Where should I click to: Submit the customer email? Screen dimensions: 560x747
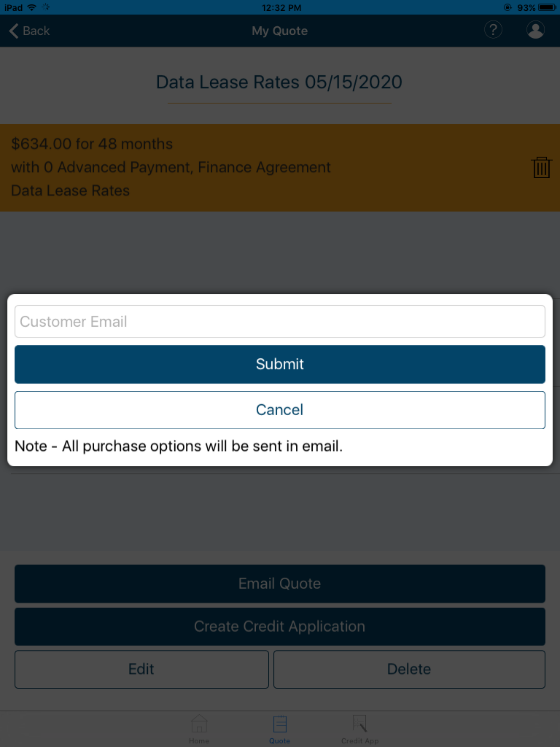coord(279,364)
